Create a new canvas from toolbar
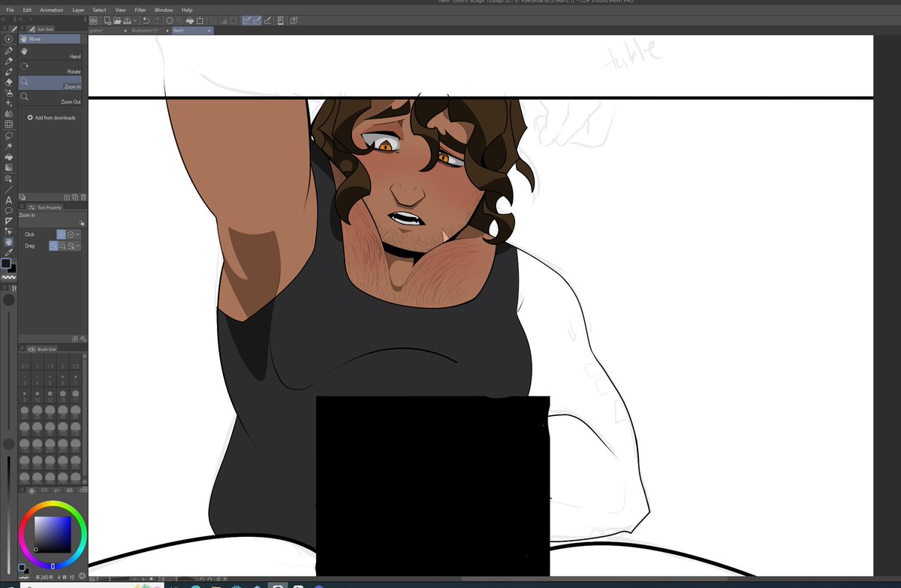Viewport: 901px width, 588px height. pos(108,20)
